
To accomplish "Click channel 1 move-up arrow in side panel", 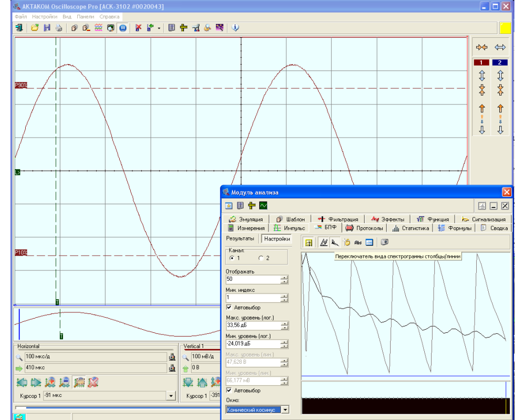I will [481, 108].
